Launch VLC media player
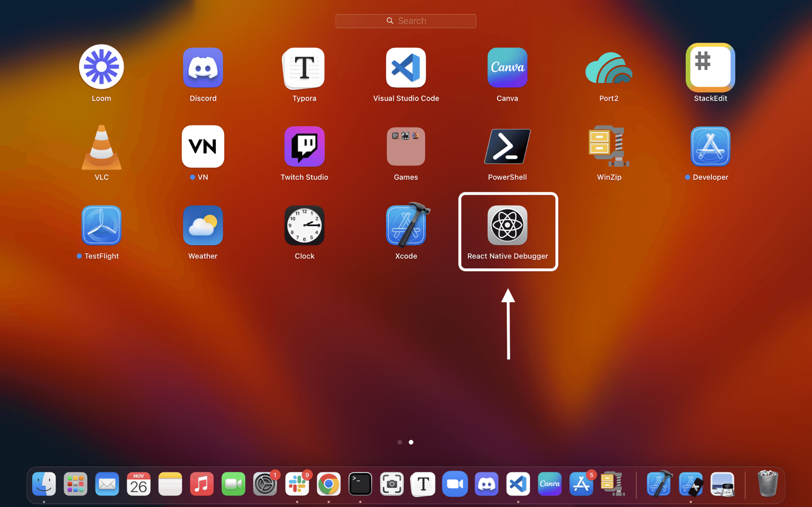This screenshot has height=507, width=812. [101, 147]
